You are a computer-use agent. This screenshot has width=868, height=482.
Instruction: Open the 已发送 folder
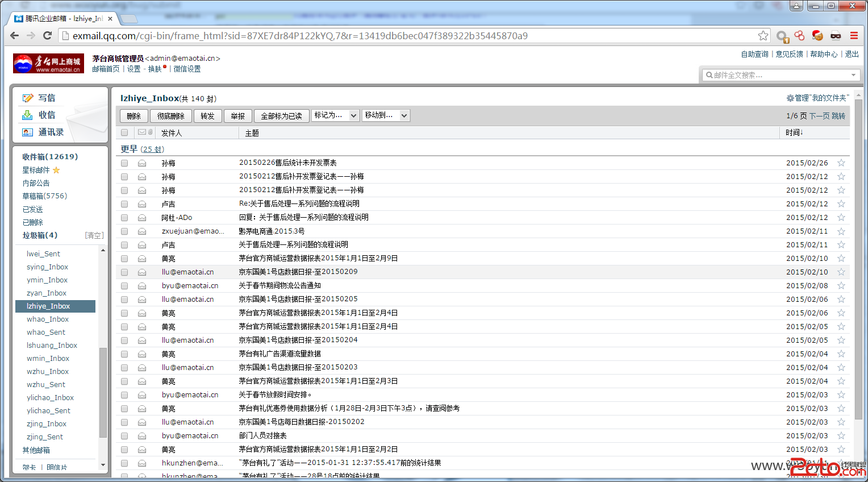coord(32,209)
